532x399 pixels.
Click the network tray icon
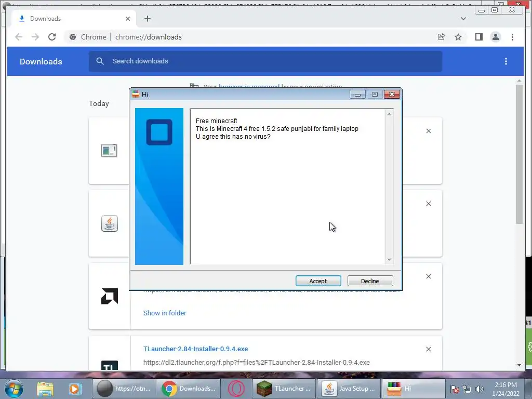tap(467, 389)
